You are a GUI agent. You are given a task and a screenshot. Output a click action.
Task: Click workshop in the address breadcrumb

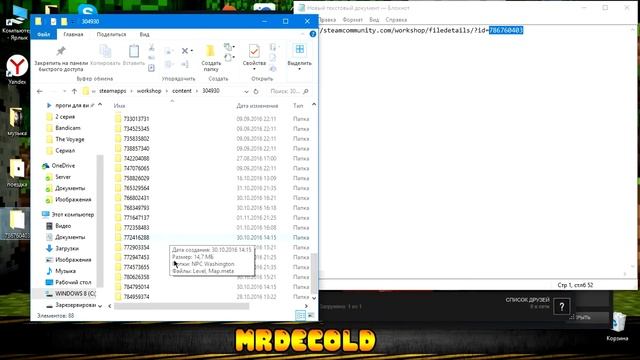pyautogui.click(x=149, y=91)
